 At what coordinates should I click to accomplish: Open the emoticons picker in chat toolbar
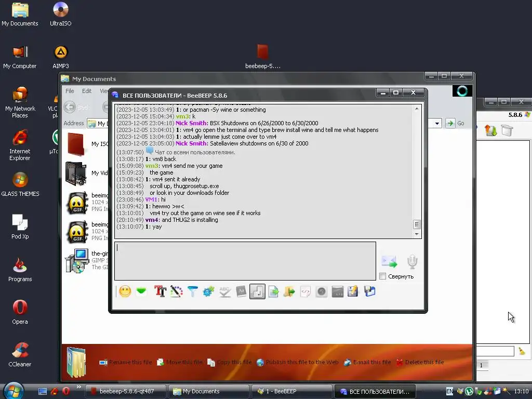pos(125,291)
